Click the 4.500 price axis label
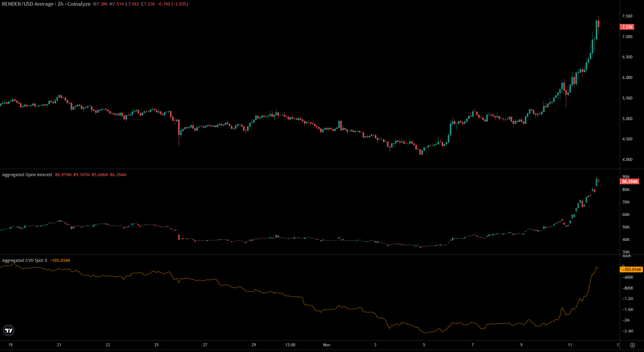 [x=627, y=139]
